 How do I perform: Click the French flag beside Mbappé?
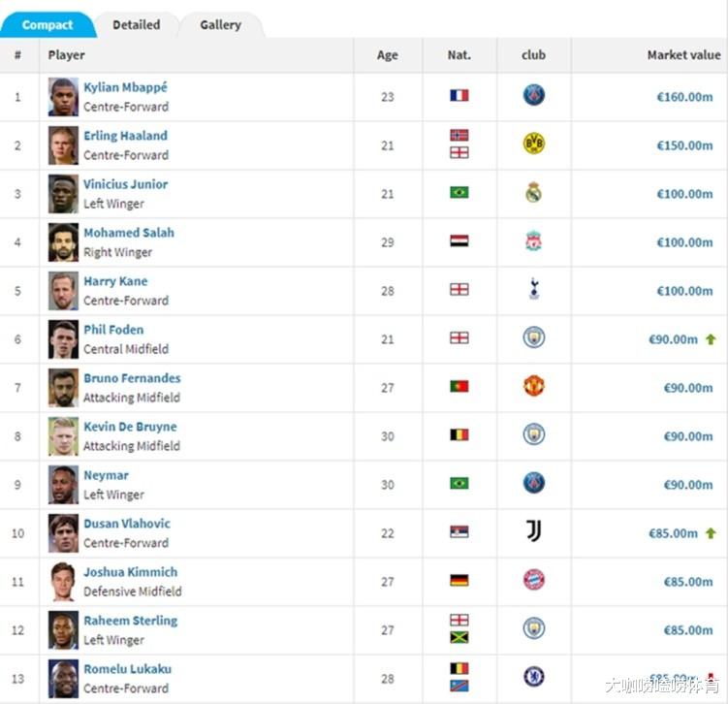pos(459,96)
